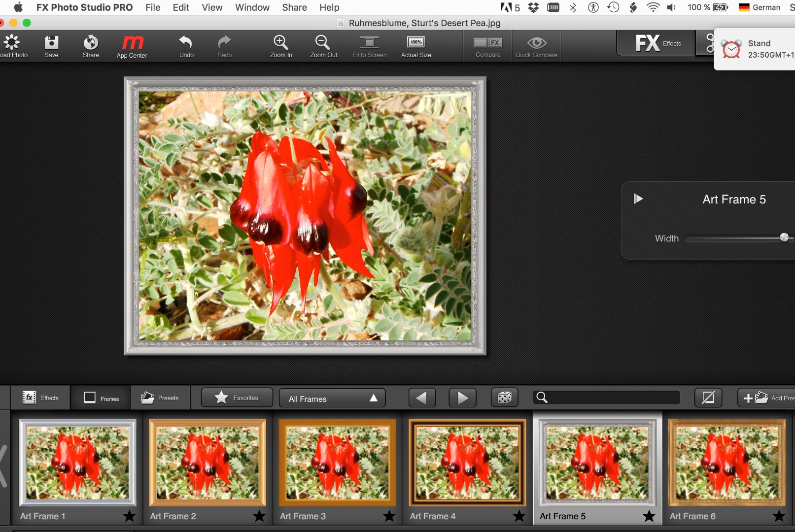
Task: Open the Wi-Fi status menu
Action: pos(653,7)
